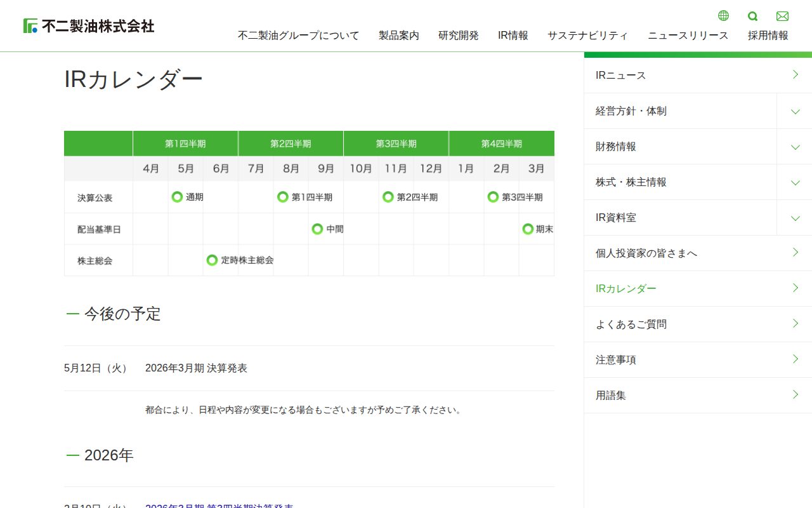Expand 経営方針・体制 chevron
The width and height of the screenshot is (812, 508).
pyautogui.click(x=795, y=112)
